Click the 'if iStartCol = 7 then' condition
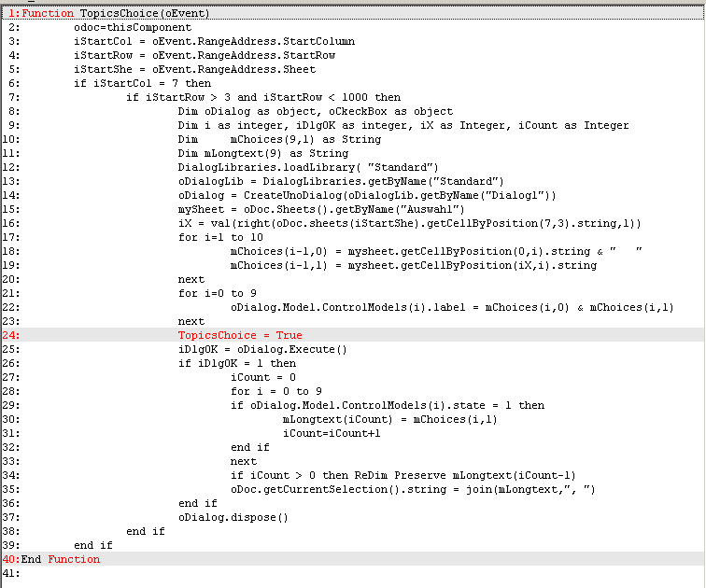The image size is (706, 588). coord(142,84)
